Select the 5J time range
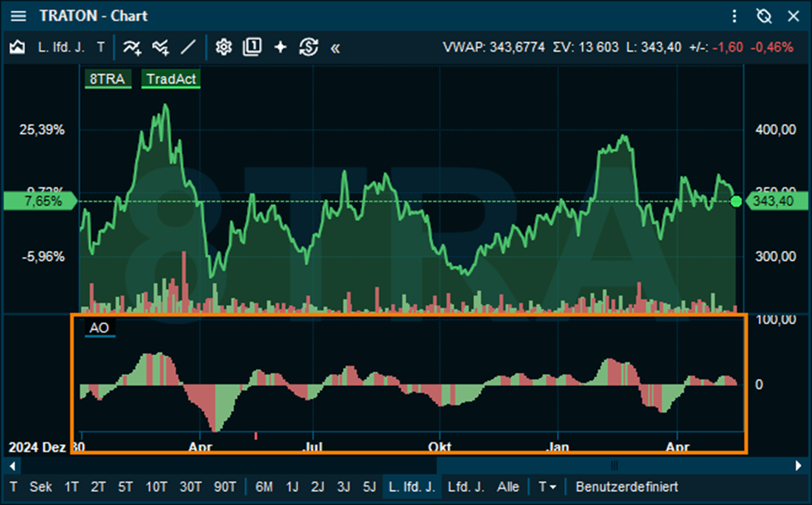 [x=369, y=487]
